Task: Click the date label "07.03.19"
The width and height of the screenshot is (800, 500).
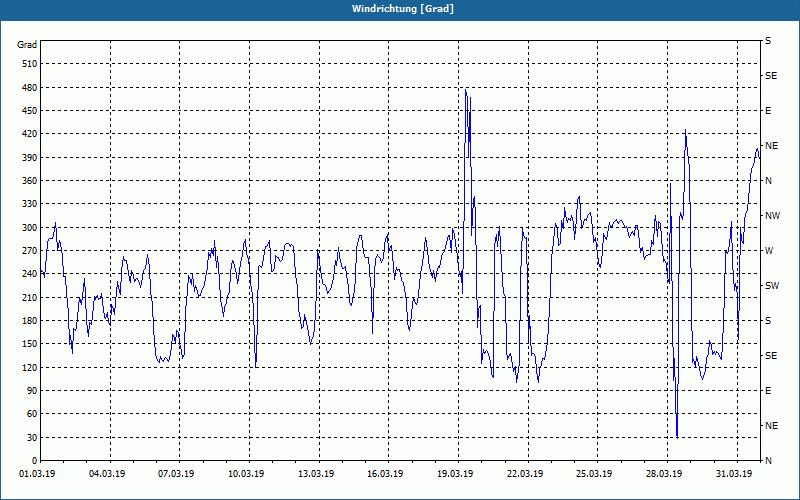Action: tap(177, 474)
